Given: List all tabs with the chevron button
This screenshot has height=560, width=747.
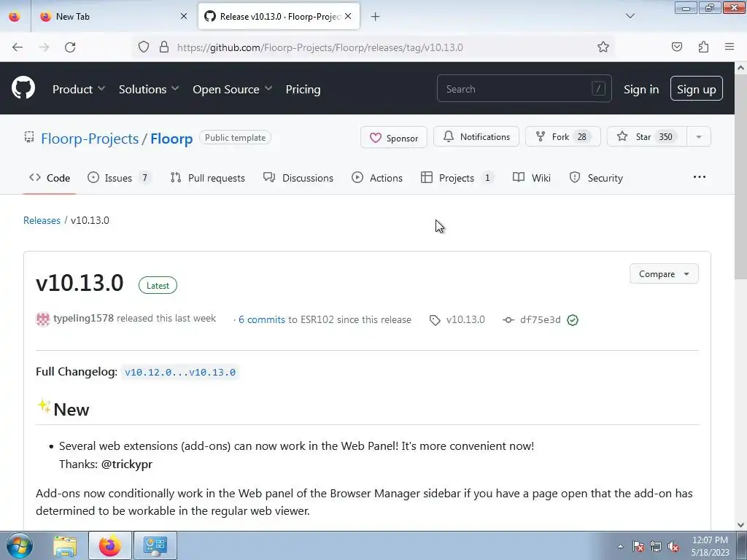Looking at the screenshot, I should tap(630, 16).
